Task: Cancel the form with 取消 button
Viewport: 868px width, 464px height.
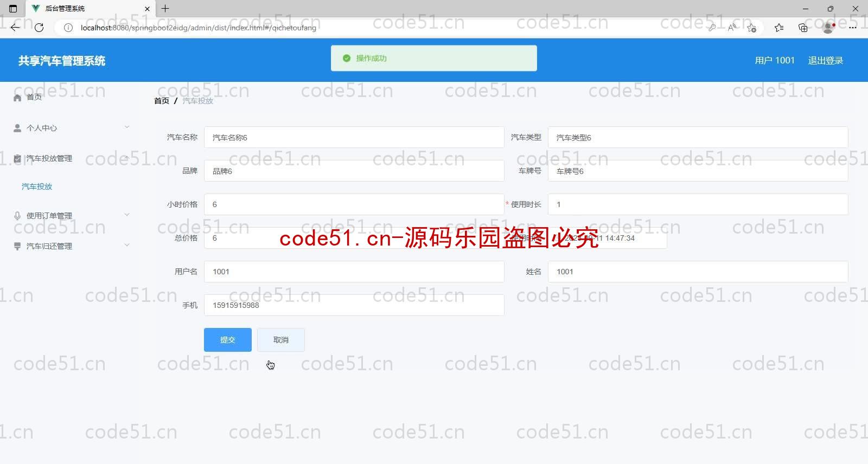Action: [x=281, y=340]
